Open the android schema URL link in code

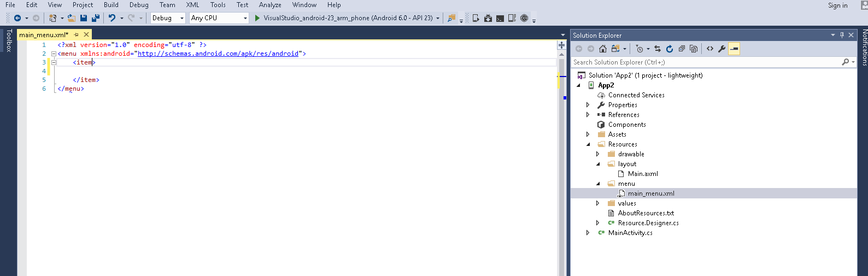pos(218,54)
